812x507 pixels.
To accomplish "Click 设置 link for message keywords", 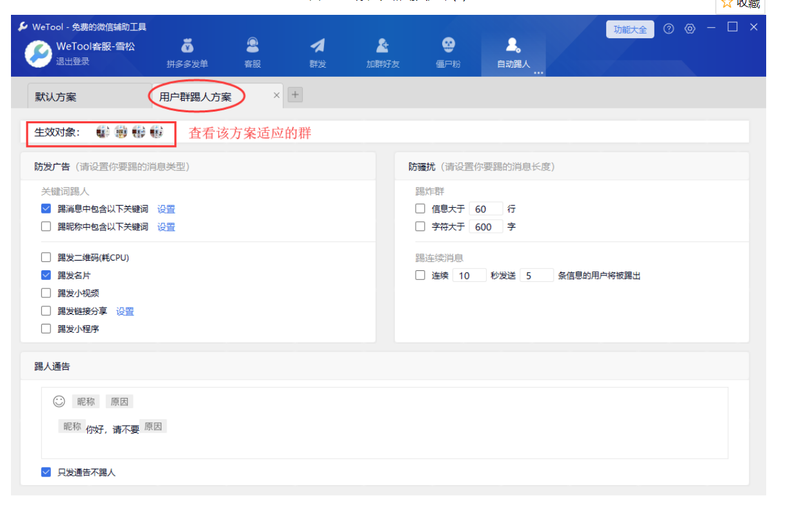I will point(166,209).
